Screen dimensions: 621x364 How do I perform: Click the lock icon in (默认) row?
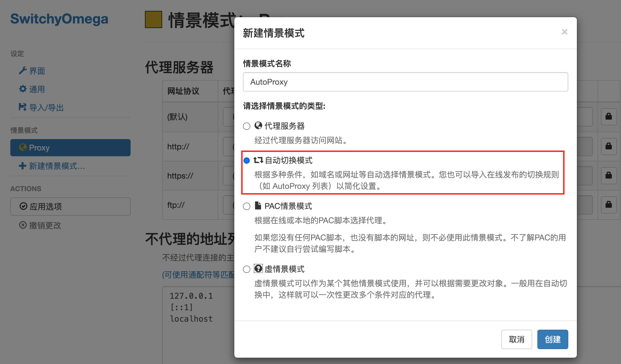(x=609, y=116)
